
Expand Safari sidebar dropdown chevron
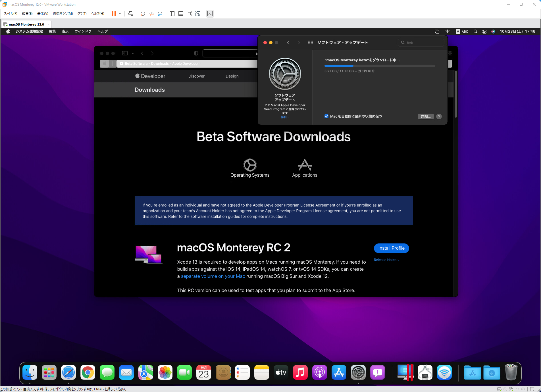tap(133, 53)
